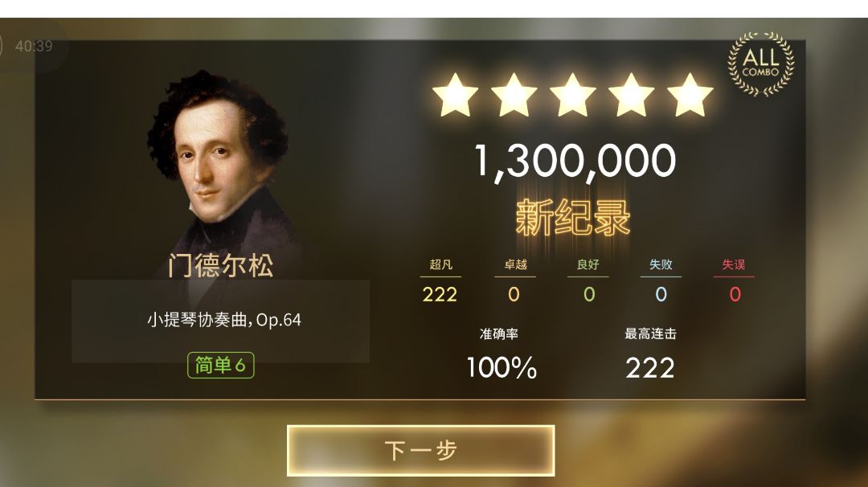Select the second gold star
Viewport: 868px width, 487px height.
click(514, 96)
